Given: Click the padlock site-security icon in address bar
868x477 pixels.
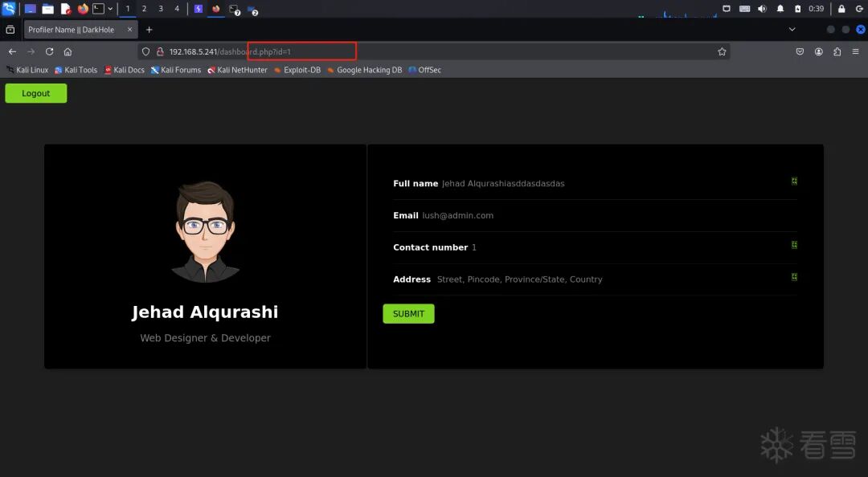Looking at the screenshot, I should [x=158, y=51].
